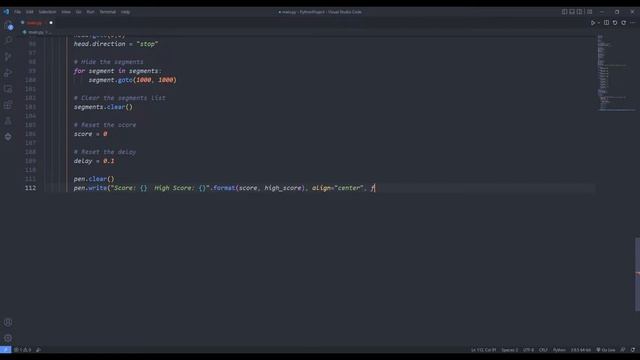The image size is (640, 360).
Task: Toggle the primary sidebar layout button
Action: point(564,12)
